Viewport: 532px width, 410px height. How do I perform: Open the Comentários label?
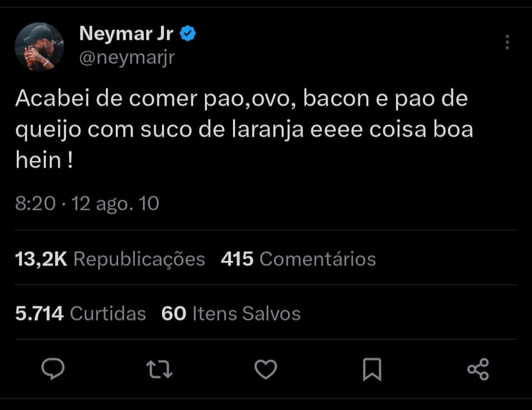[x=318, y=259]
